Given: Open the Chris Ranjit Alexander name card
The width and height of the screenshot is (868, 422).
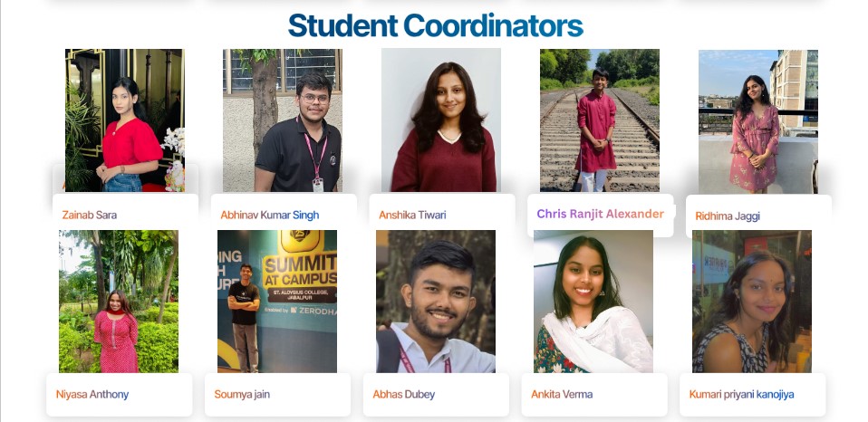Looking at the screenshot, I should click(x=600, y=215).
